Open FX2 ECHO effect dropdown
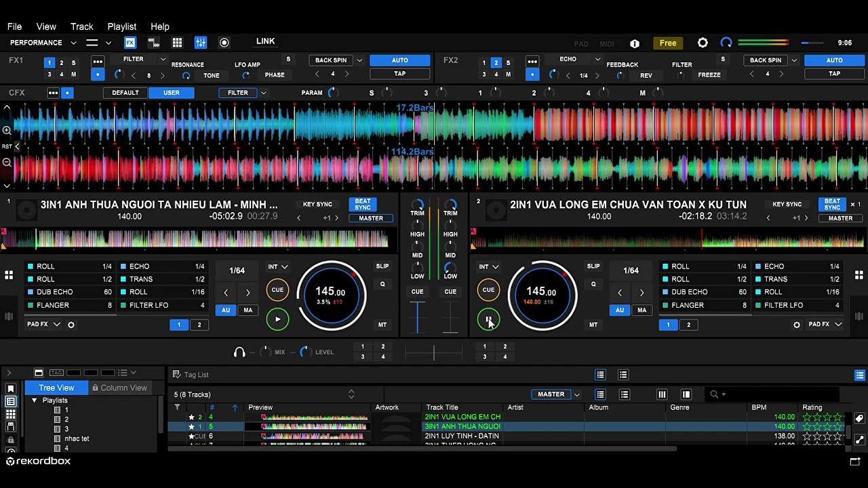Viewport: 868px width, 488px height. [x=597, y=60]
